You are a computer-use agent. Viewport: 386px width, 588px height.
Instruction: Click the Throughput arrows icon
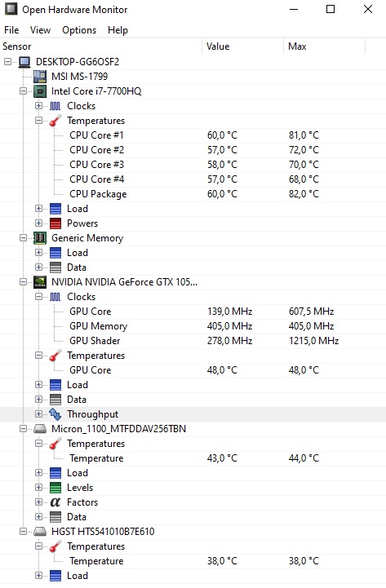coord(55,414)
